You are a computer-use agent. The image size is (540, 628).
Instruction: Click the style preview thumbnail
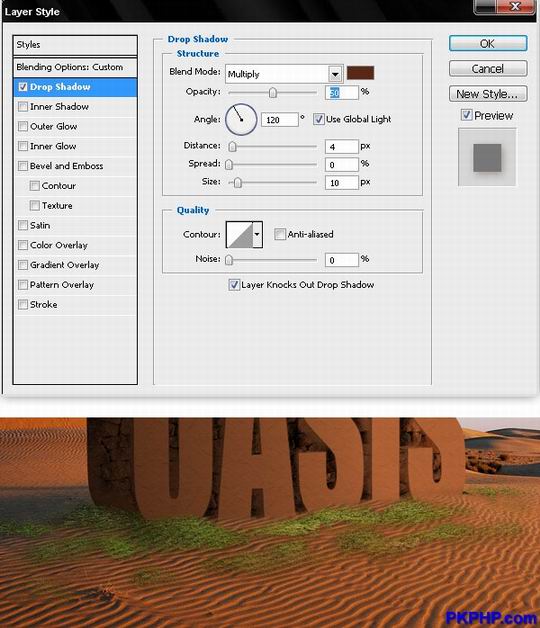click(487, 157)
